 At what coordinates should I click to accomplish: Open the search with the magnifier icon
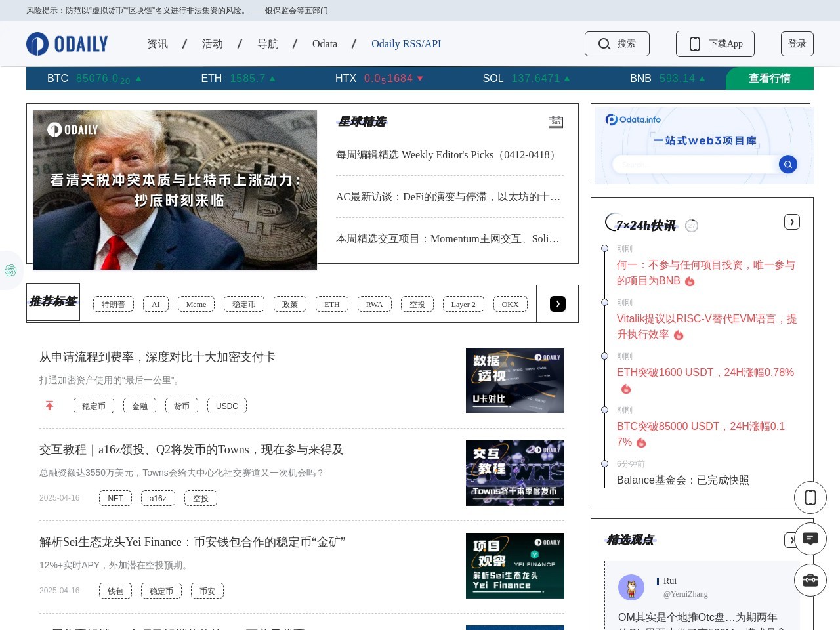(604, 44)
